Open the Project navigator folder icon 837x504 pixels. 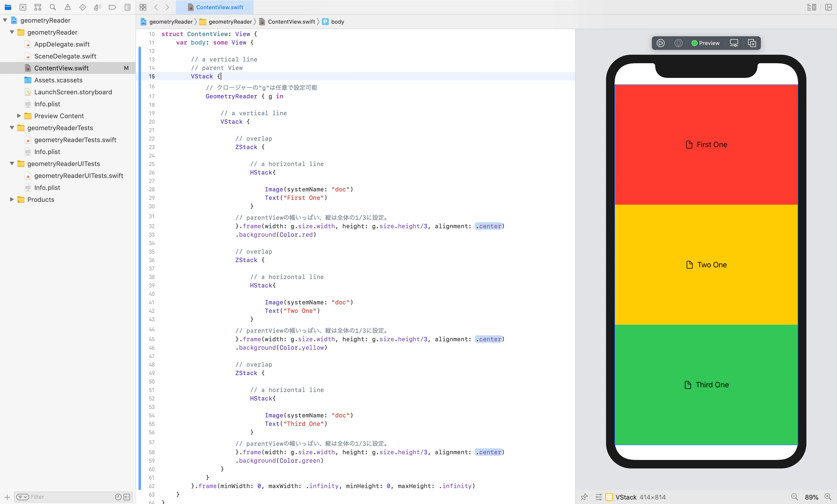(x=8, y=7)
